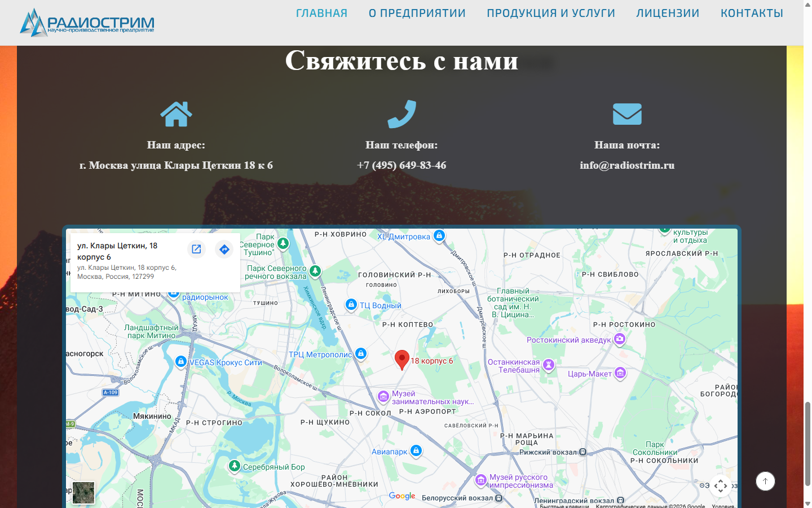Screen dimensions: 812x508
Task: Click the heading Свяжитесь с нами
Action: point(401,60)
